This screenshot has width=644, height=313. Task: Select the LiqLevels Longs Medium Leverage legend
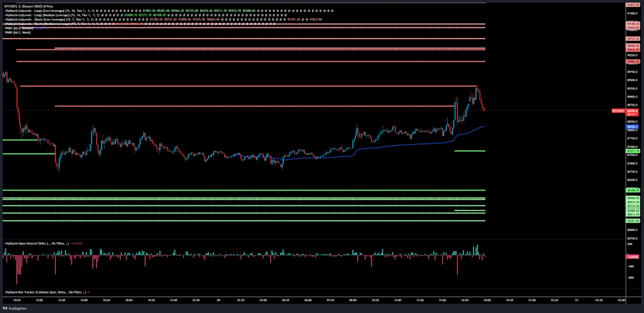[x=51, y=15]
